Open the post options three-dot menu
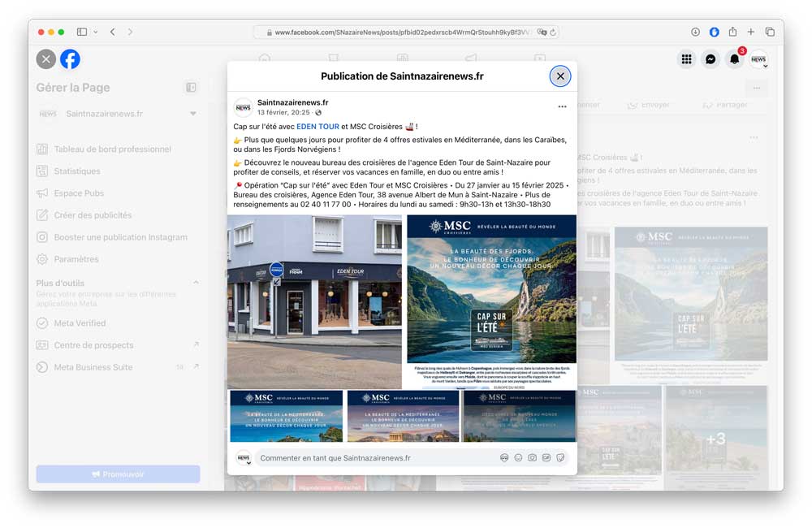Viewport: 812px width, 528px height. [x=562, y=106]
